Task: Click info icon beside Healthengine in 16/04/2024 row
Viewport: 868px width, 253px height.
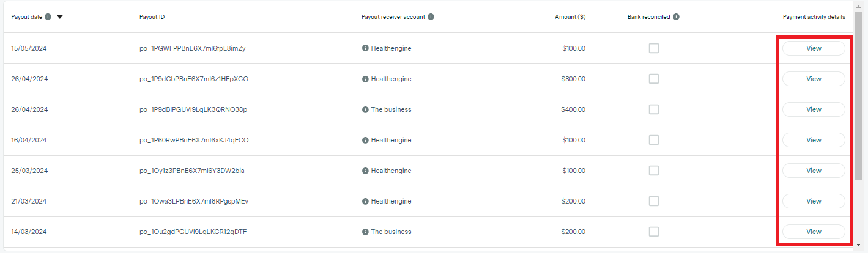Action: pyautogui.click(x=365, y=140)
